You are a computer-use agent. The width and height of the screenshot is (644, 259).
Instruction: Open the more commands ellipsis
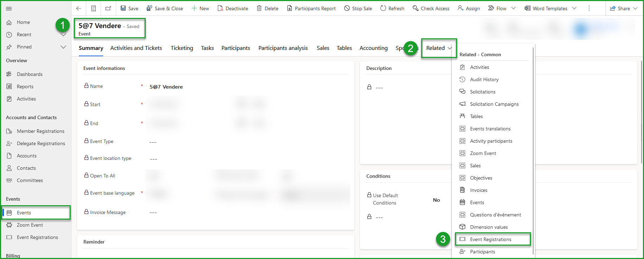tap(589, 8)
